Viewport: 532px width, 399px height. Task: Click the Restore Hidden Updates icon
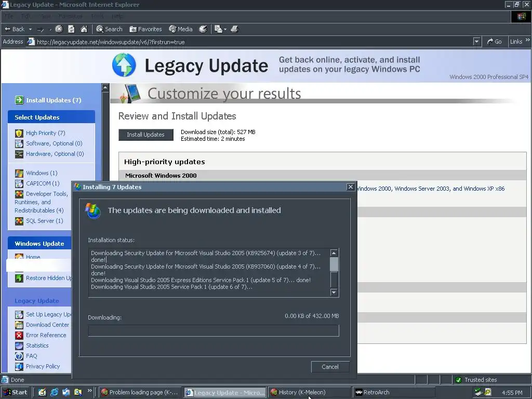(19, 278)
